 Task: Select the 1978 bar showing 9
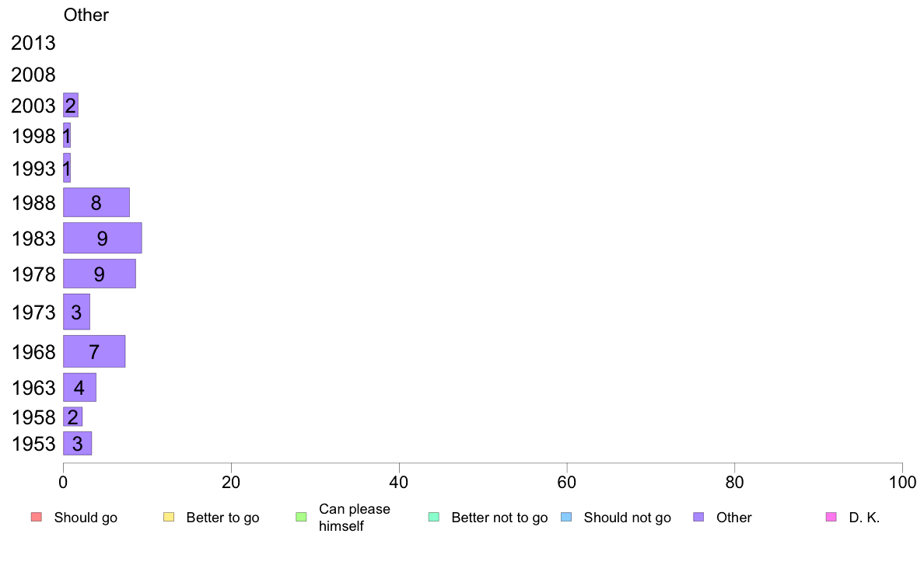click(100, 274)
